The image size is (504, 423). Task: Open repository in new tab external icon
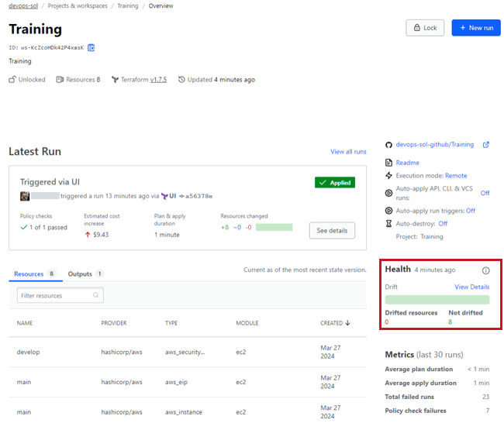tap(485, 145)
